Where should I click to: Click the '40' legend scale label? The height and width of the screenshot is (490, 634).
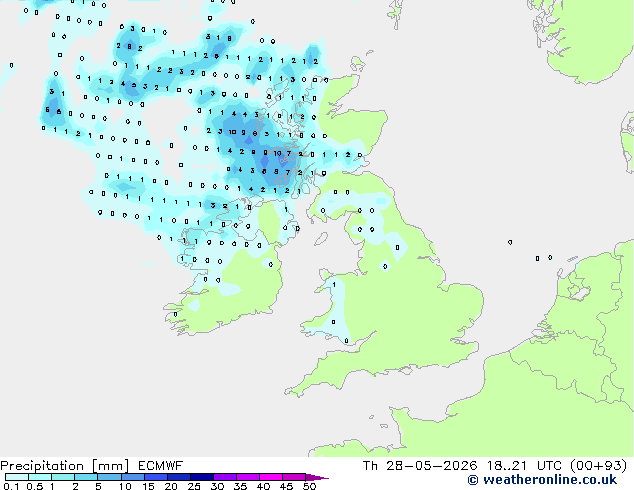coord(263,486)
